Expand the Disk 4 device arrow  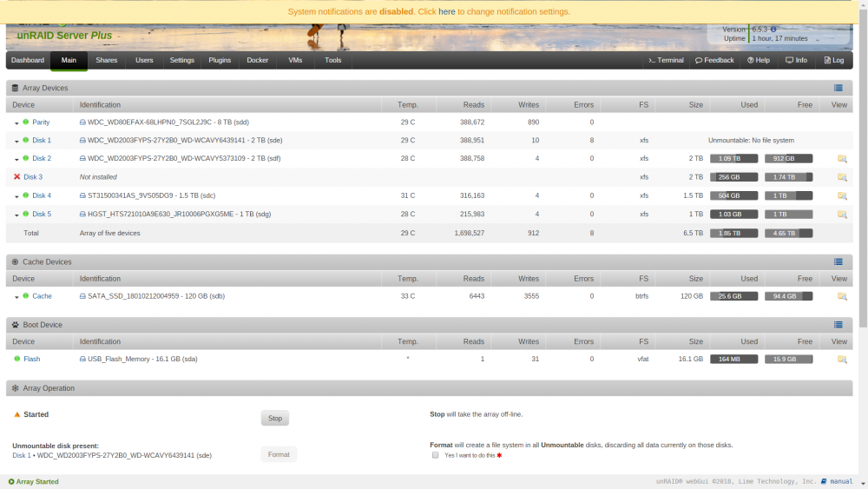coord(16,196)
